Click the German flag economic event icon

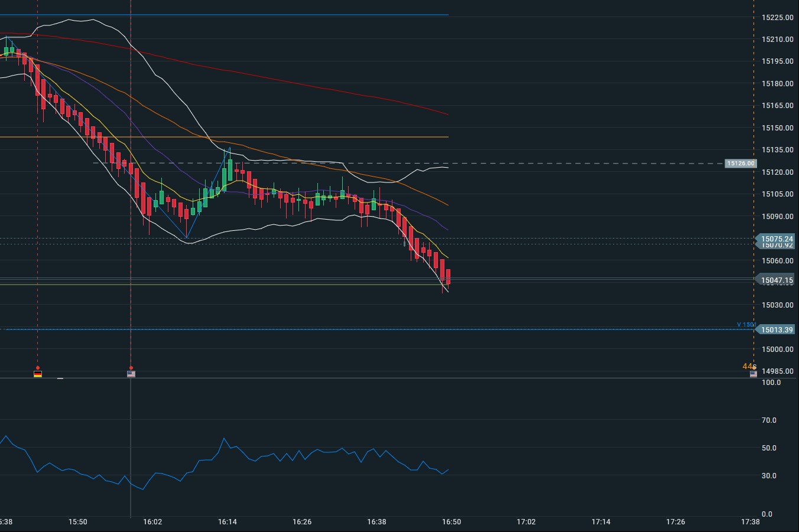pos(38,374)
